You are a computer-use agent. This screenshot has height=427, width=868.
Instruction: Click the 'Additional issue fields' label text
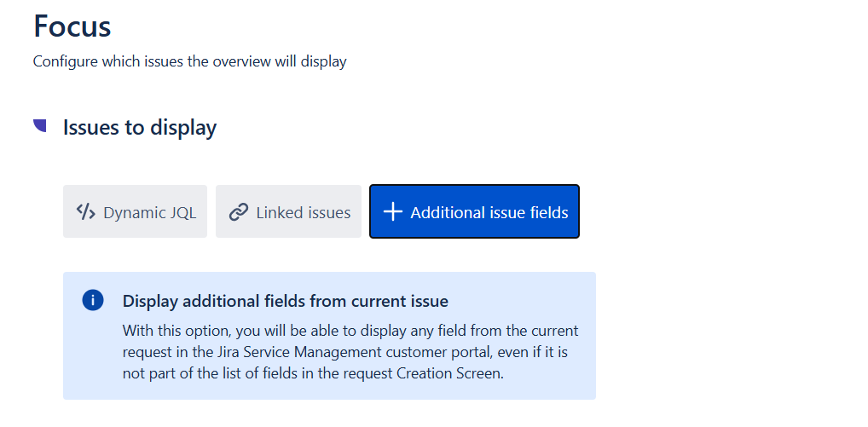489,212
